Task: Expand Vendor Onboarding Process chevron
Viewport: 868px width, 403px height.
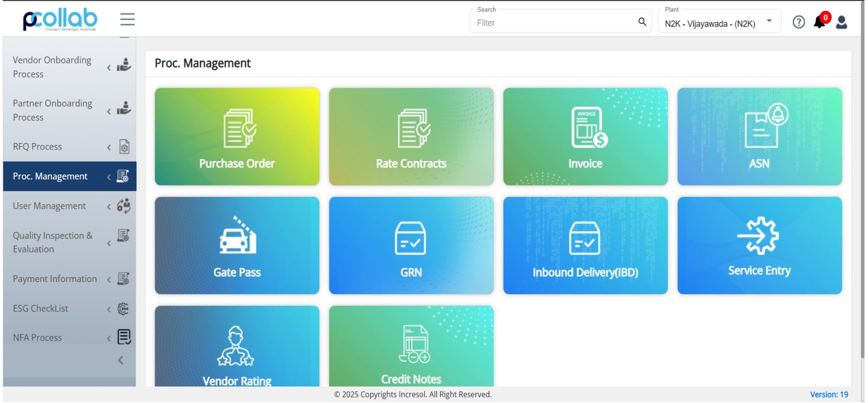Action: tap(109, 68)
